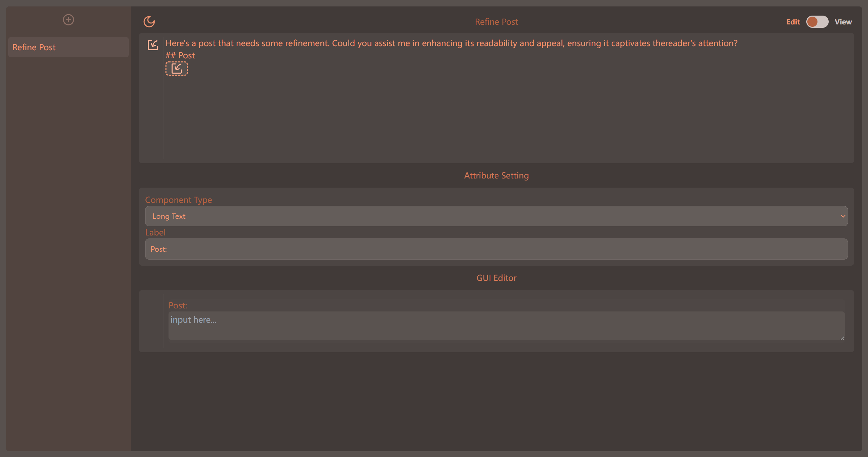Image resolution: width=868 pixels, height=457 pixels.
Task: Click the insert-component icon left of the prompt
Action: pos(153,45)
